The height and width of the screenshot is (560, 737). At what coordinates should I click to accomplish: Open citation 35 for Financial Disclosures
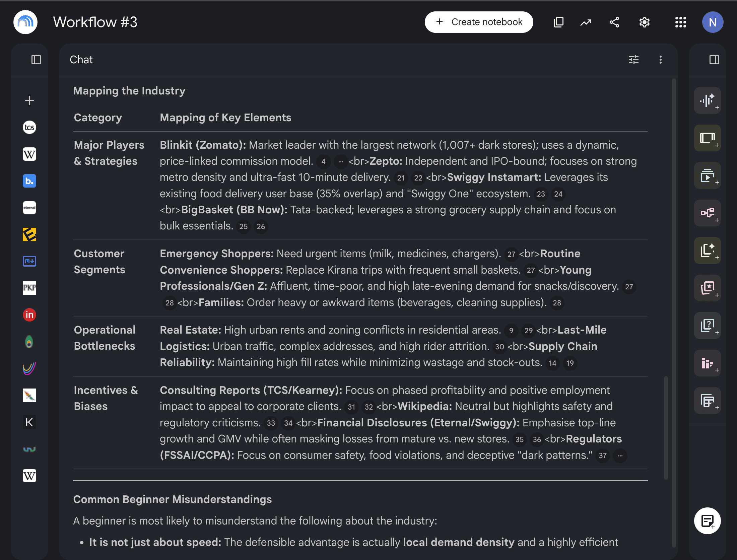click(520, 440)
